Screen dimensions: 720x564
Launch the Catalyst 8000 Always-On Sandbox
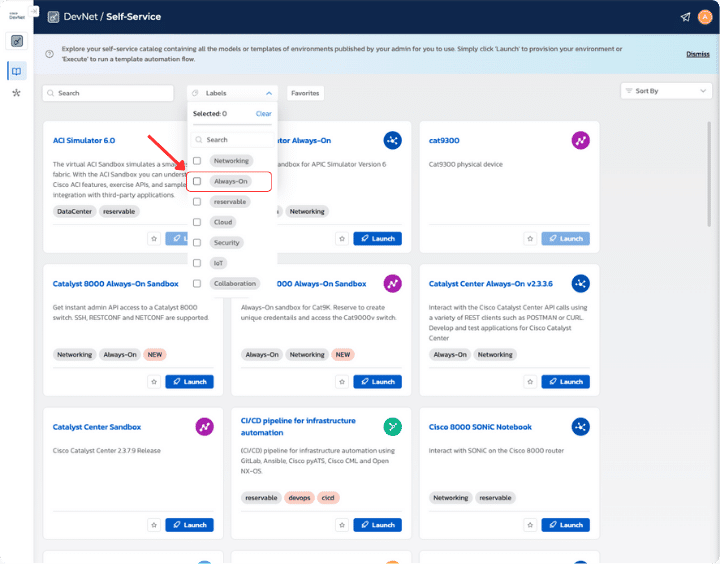[189, 382]
